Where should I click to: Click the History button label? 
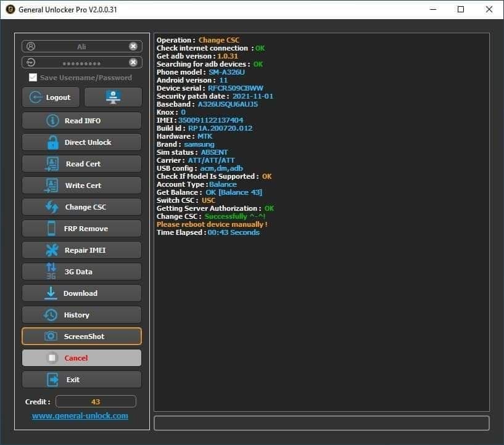click(x=76, y=315)
